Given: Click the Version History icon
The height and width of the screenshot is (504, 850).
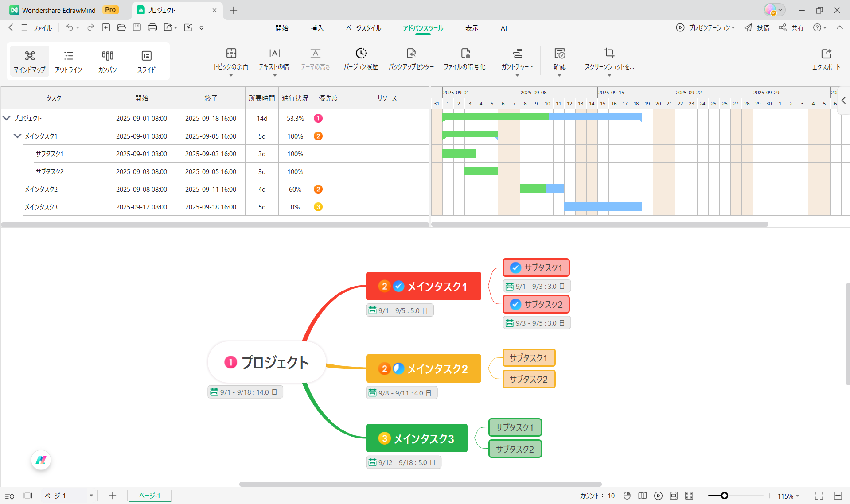Looking at the screenshot, I should [361, 54].
